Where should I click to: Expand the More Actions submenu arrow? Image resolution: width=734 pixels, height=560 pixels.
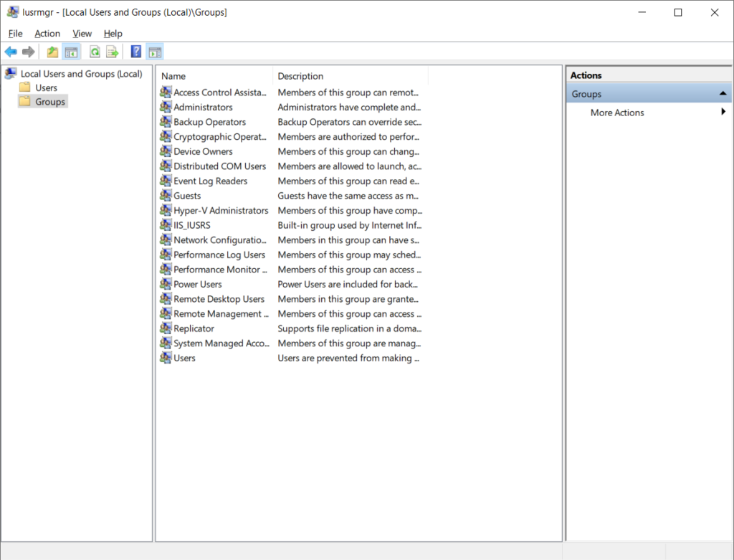coord(723,112)
